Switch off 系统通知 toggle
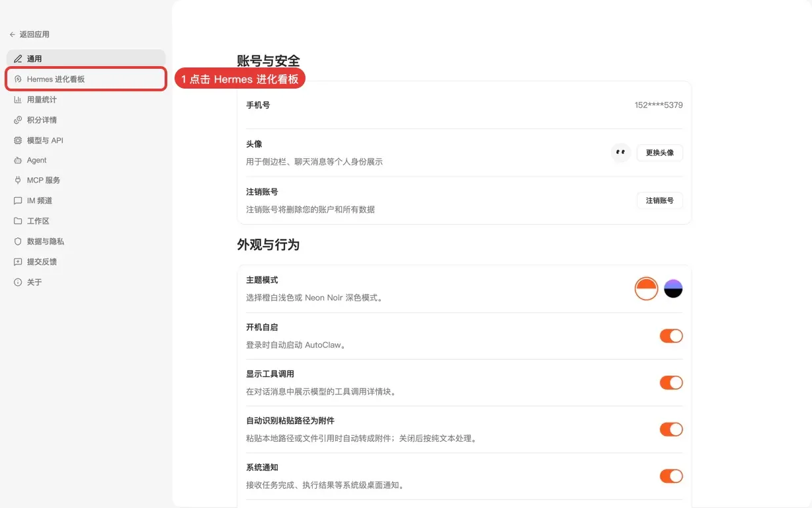812x508 pixels. [x=671, y=476]
